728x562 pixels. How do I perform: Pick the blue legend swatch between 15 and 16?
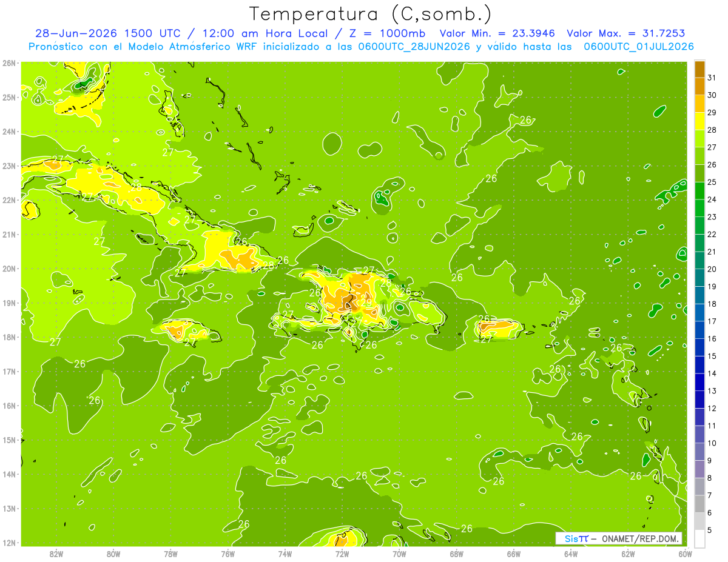point(699,348)
